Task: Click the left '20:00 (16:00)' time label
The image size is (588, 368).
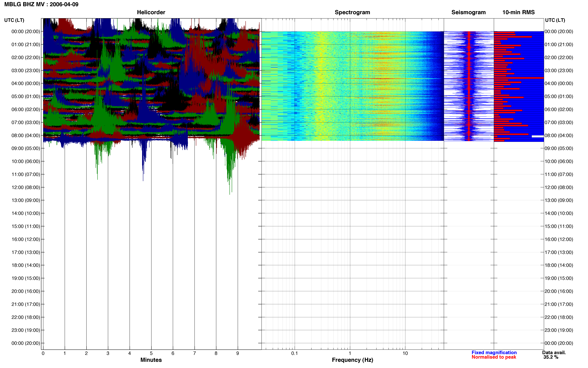Action: click(x=26, y=291)
